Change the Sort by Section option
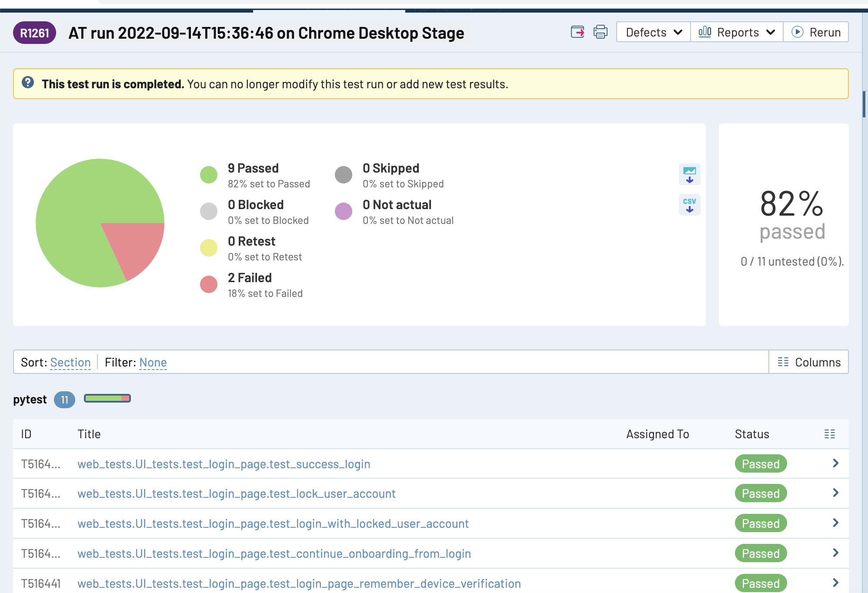868x593 pixels. 70,363
